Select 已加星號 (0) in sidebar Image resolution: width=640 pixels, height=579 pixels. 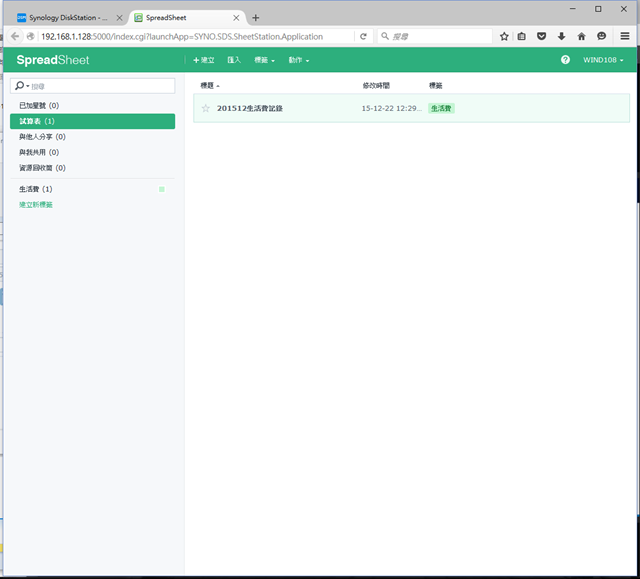(x=93, y=106)
